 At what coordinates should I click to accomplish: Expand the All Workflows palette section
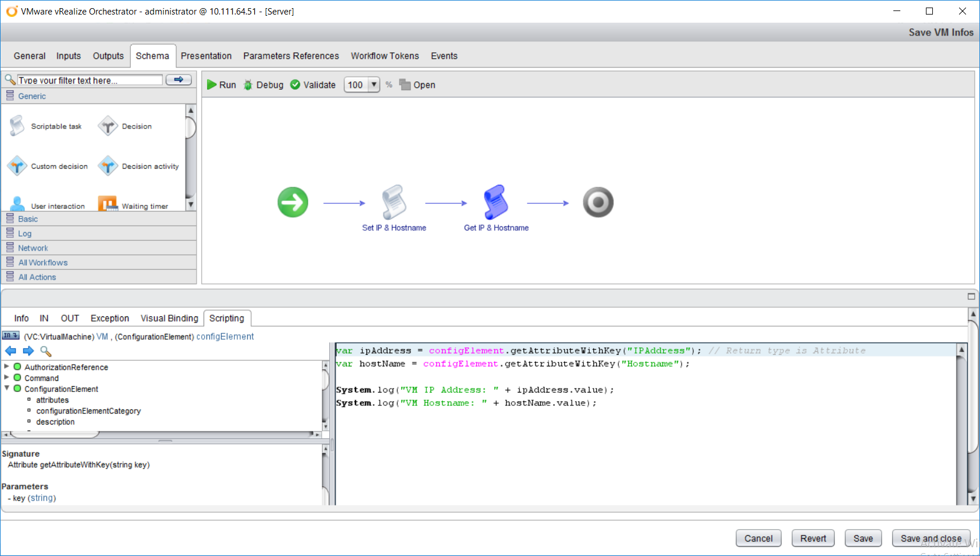click(42, 263)
